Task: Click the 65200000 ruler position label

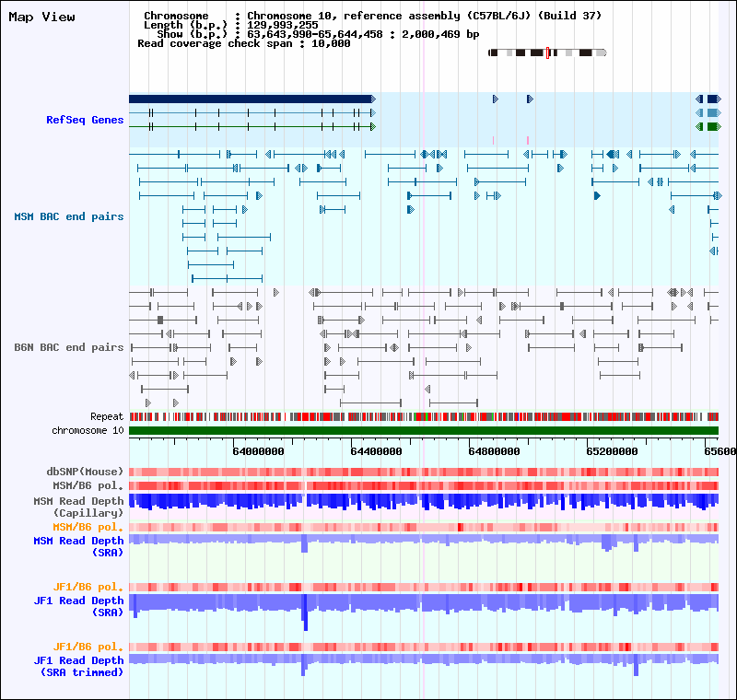Action: [612, 451]
